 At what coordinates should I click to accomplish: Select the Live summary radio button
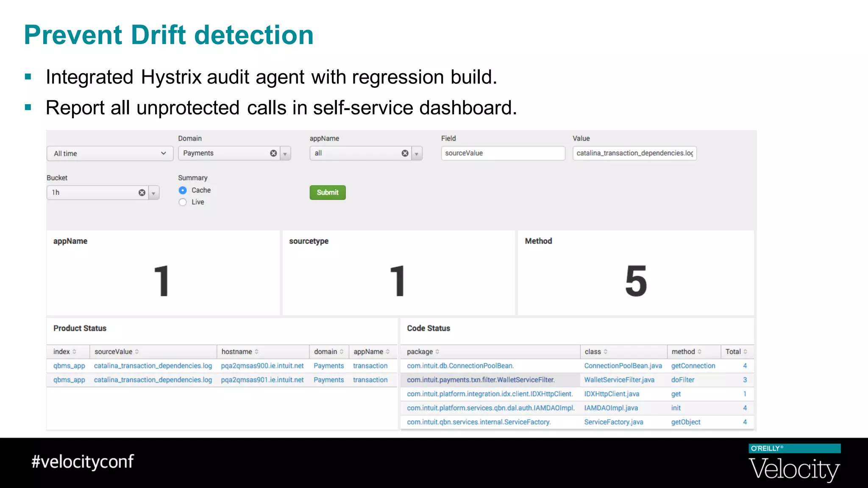(183, 202)
